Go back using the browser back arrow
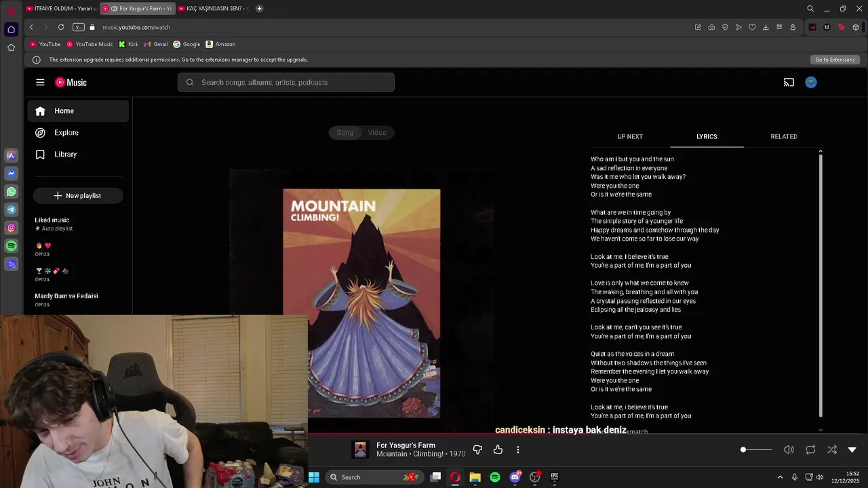The width and height of the screenshot is (868, 488). pos(31,27)
